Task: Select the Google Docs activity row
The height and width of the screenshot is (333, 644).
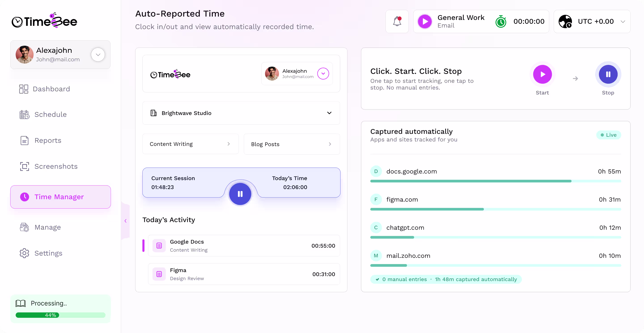Action: tap(244, 246)
